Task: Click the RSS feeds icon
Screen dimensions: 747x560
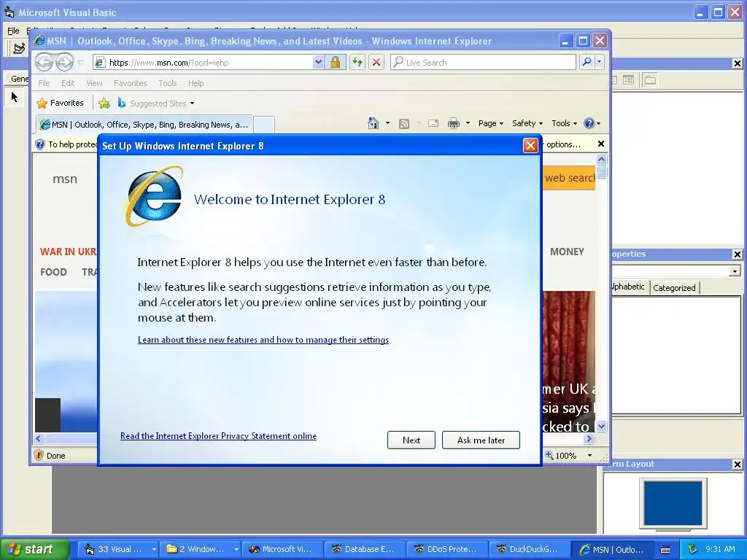Action: (404, 124)
